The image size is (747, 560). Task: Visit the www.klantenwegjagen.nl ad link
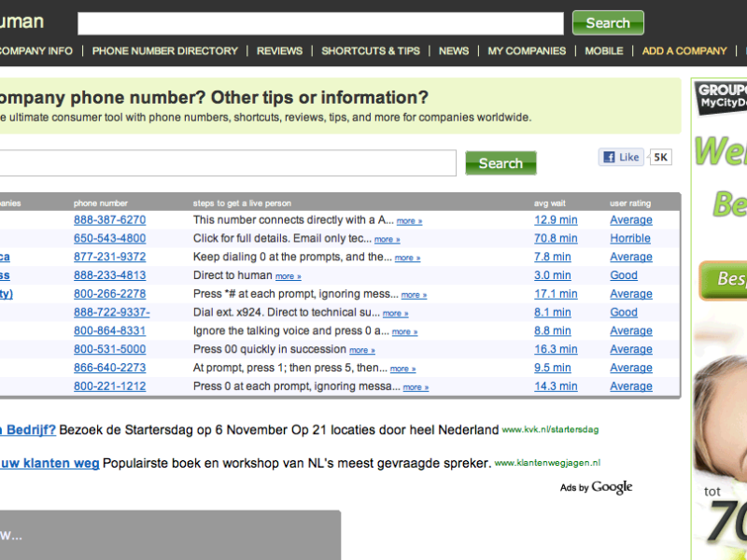click(x=547, y=463)
